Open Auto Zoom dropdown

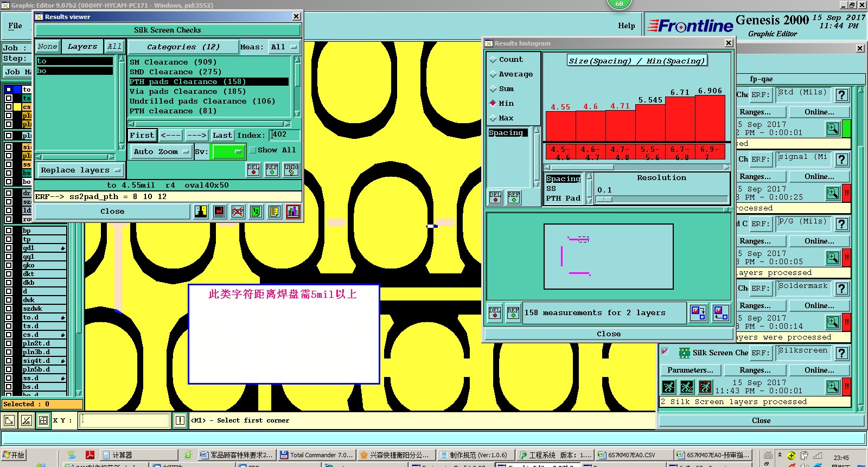[x=161, y=152]
